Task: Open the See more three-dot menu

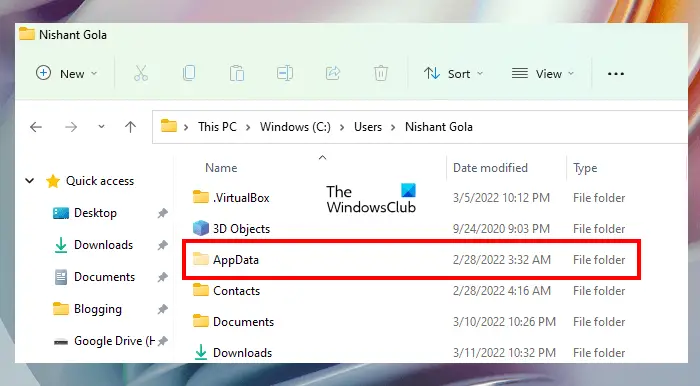Action: (x=616, y=74)
